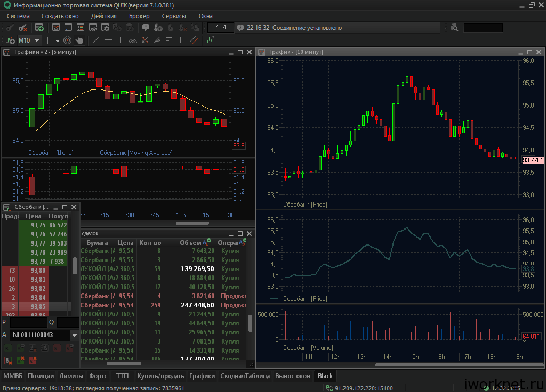Screen dimensions: 546x392
Task: Switch to the Позиции tab
Action: click(x=41, y=376)
